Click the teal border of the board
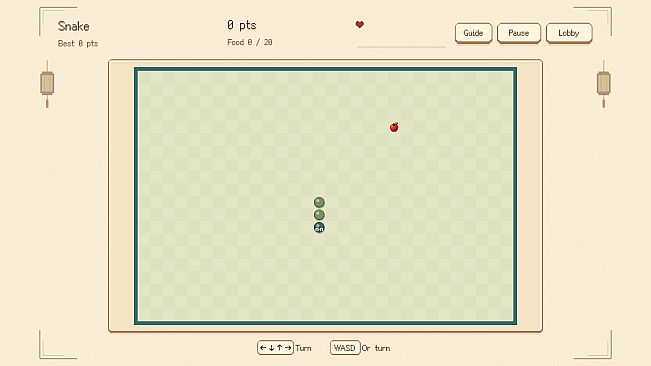Image resolution: width=651 pixels, height=366 pixels. click(326, 69)
